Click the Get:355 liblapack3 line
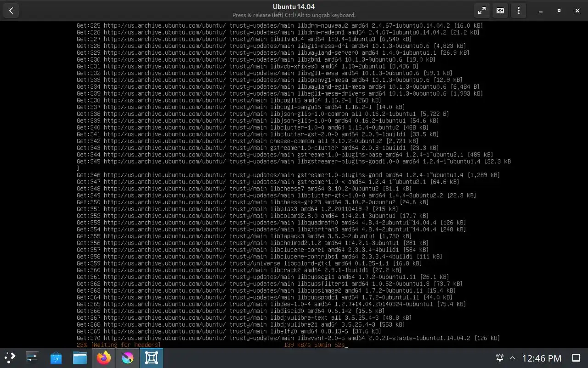The width and height of the screenshot is (588, 368). coord(244,236)
